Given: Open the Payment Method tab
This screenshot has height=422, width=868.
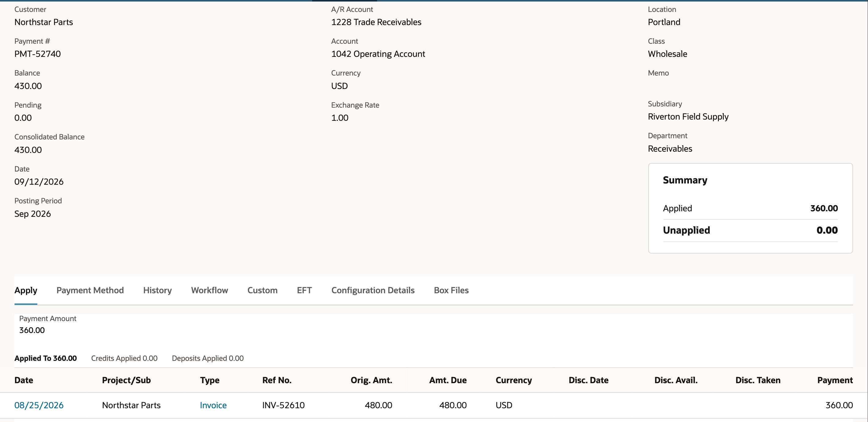Looking at the screenshot, I should click(90, 290).
